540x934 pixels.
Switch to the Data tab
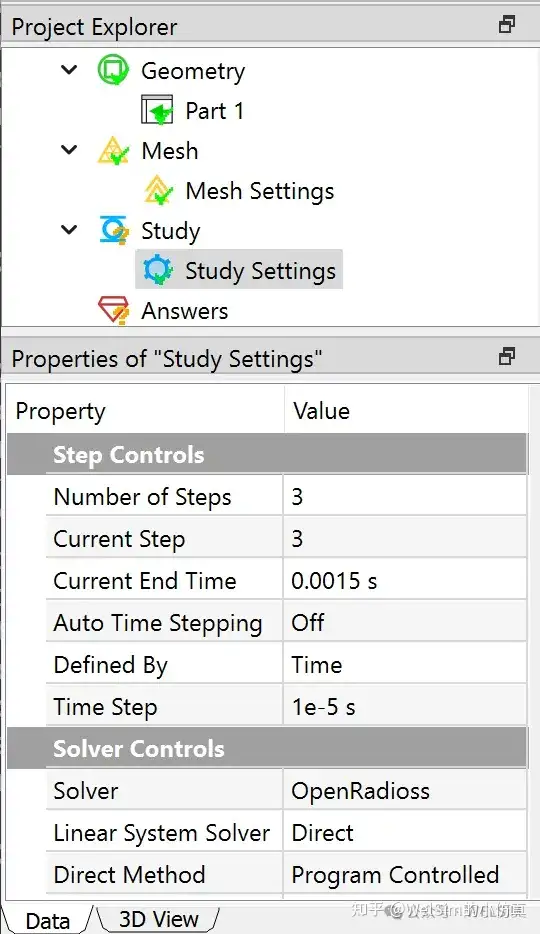[x=48, y=920]
